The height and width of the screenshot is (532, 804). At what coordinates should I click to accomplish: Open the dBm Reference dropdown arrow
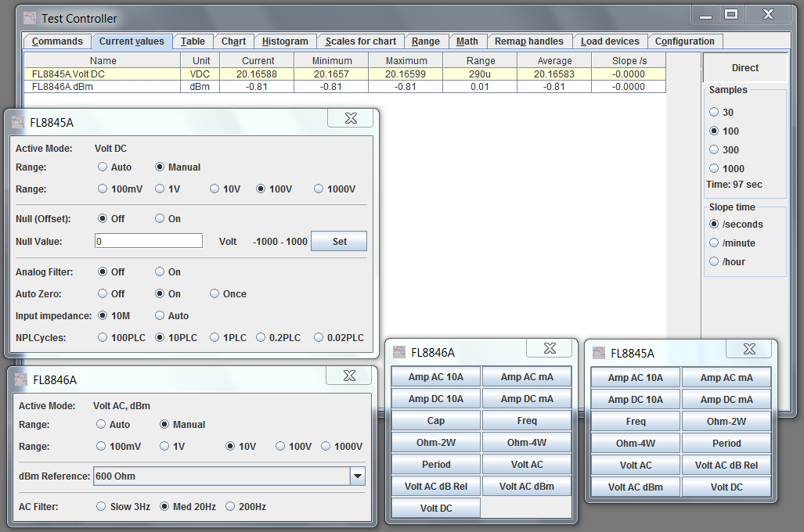(357, 476)
